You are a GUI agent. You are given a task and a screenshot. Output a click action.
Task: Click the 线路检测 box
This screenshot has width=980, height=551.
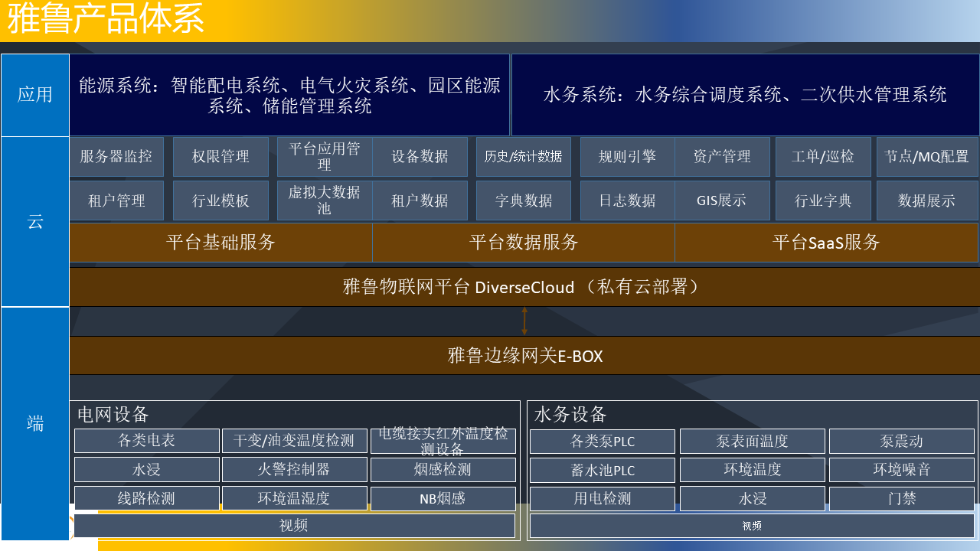coord(147,499)
